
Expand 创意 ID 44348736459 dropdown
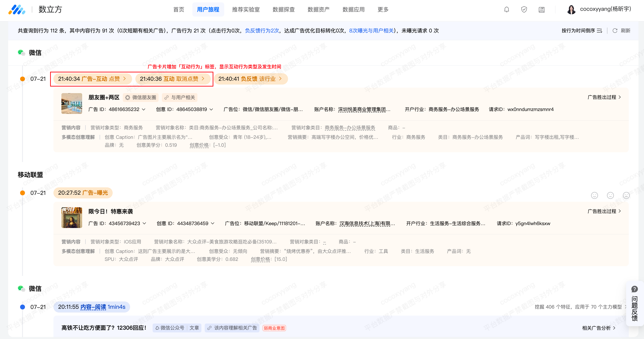click(x=213, y=223)
